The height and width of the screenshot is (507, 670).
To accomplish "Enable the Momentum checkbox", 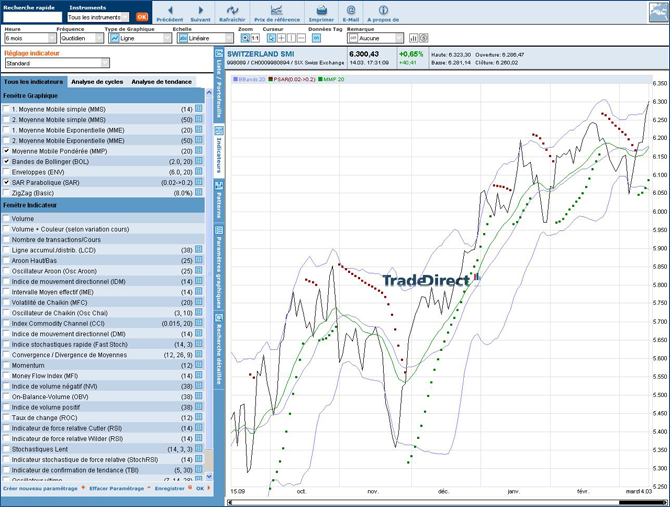I will pos(6,365).
